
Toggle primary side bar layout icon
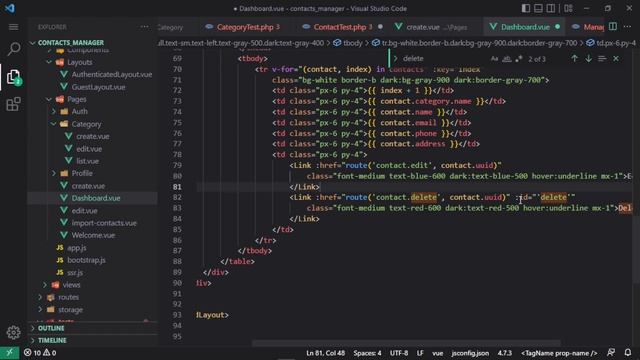click(526, 8)
